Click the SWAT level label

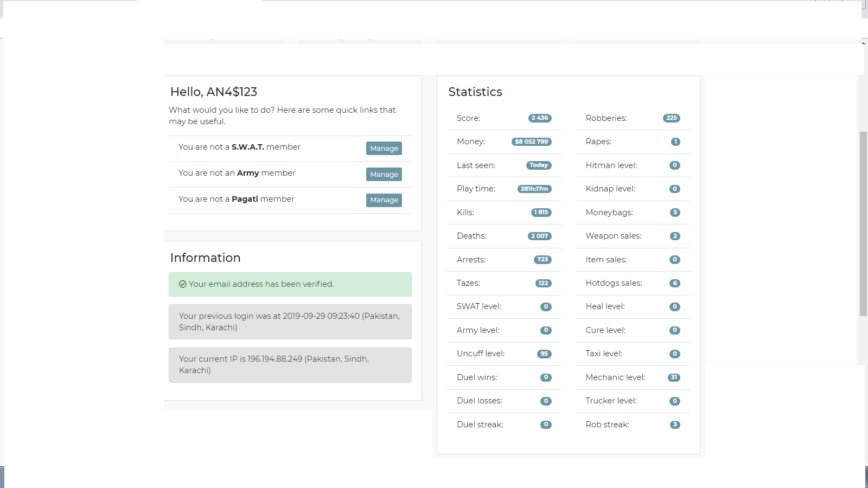(x=479, y=306)
